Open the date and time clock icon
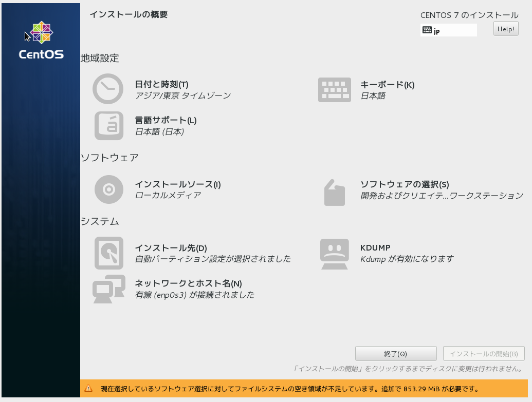 coord(108,89)
